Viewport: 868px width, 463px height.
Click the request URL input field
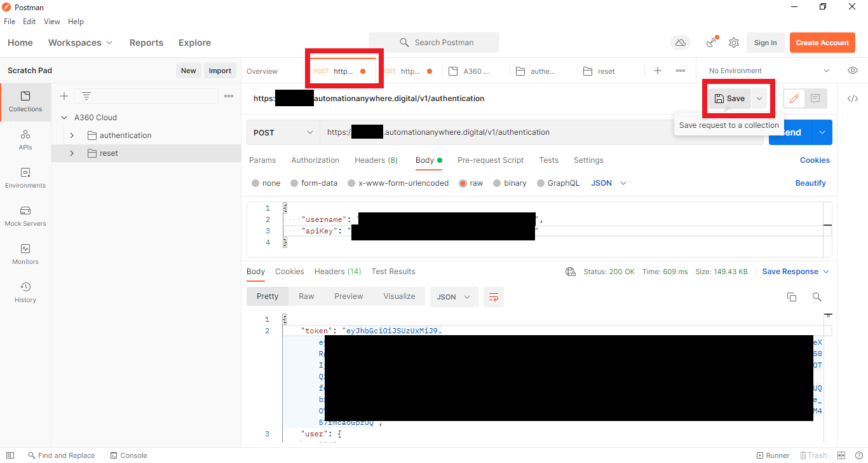pos(541,132)
